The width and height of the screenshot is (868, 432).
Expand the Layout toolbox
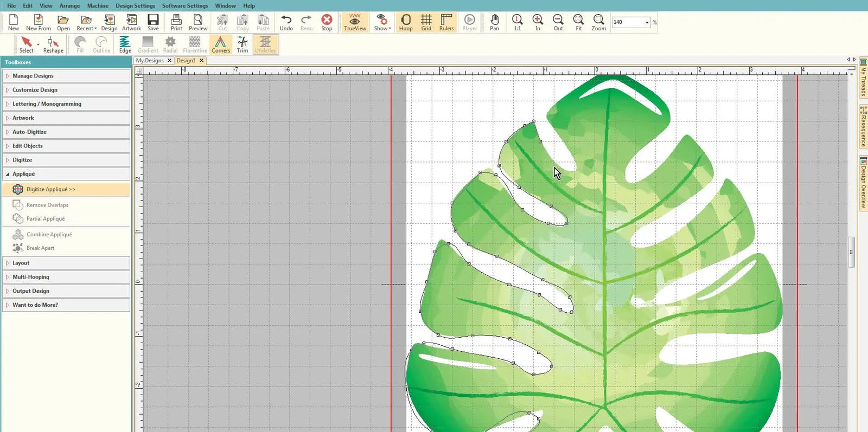pyautogui.click(x=66, y=263)
